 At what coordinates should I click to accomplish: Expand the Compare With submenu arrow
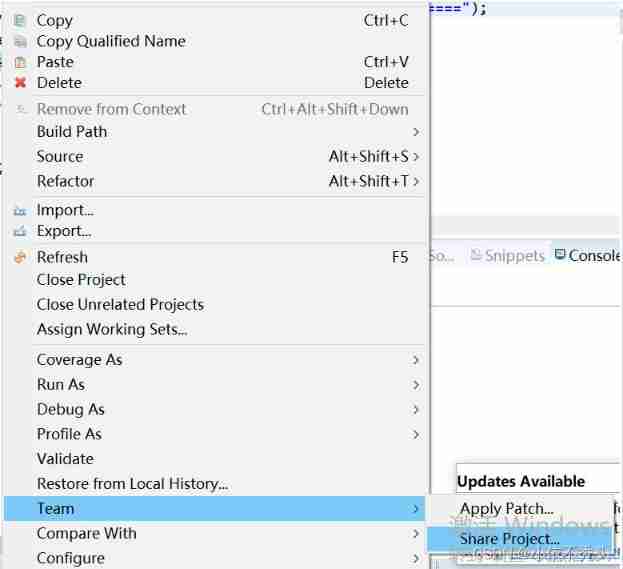[x=415, y=534]
